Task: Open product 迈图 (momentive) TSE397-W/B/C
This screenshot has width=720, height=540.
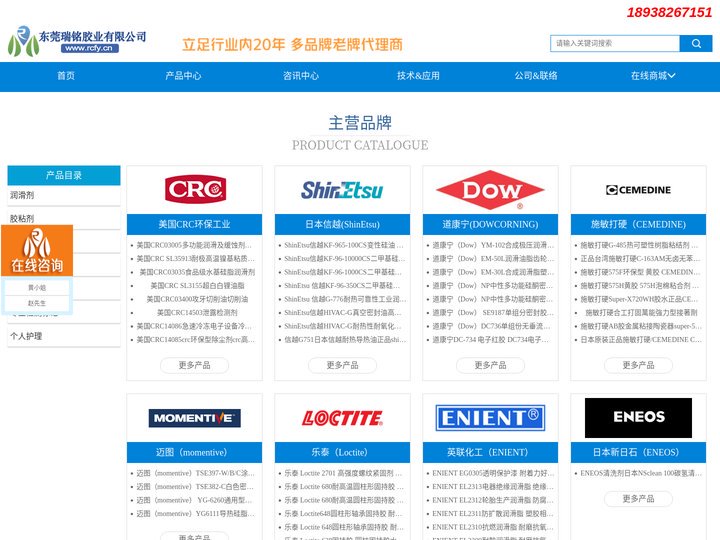Action: pos(195,473)
